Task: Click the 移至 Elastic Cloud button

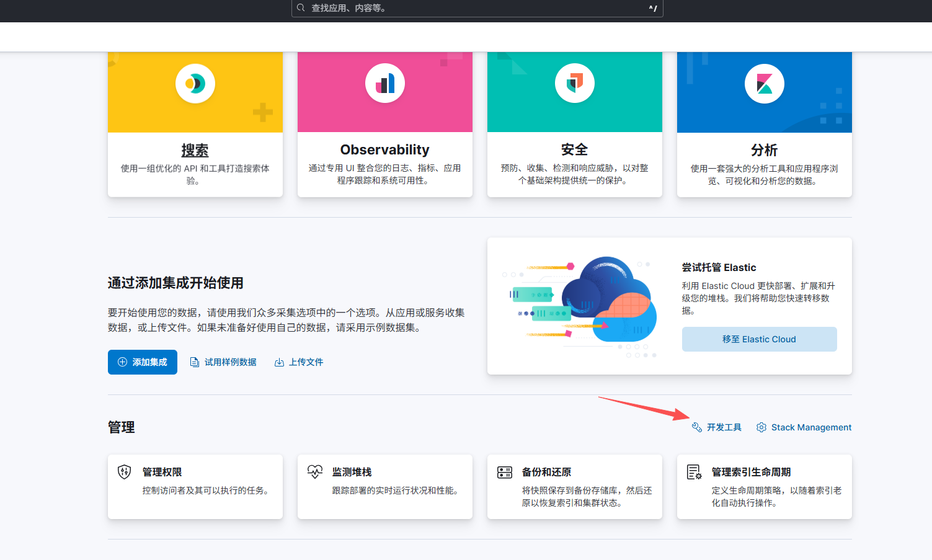Action: click(x=760, y=339)
